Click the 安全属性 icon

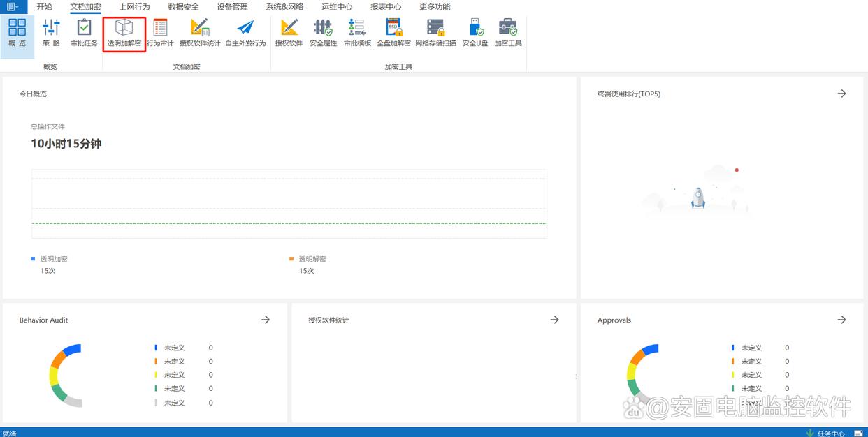(323, 33)
